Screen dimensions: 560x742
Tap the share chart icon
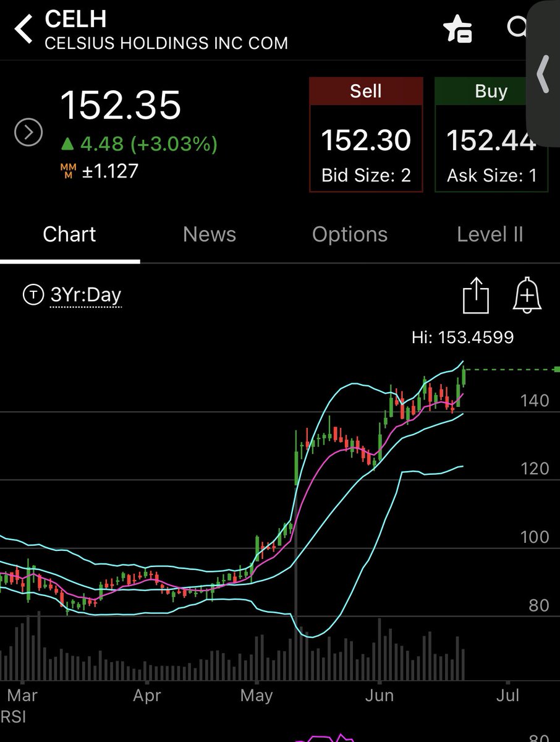click(x=476, y=296)
